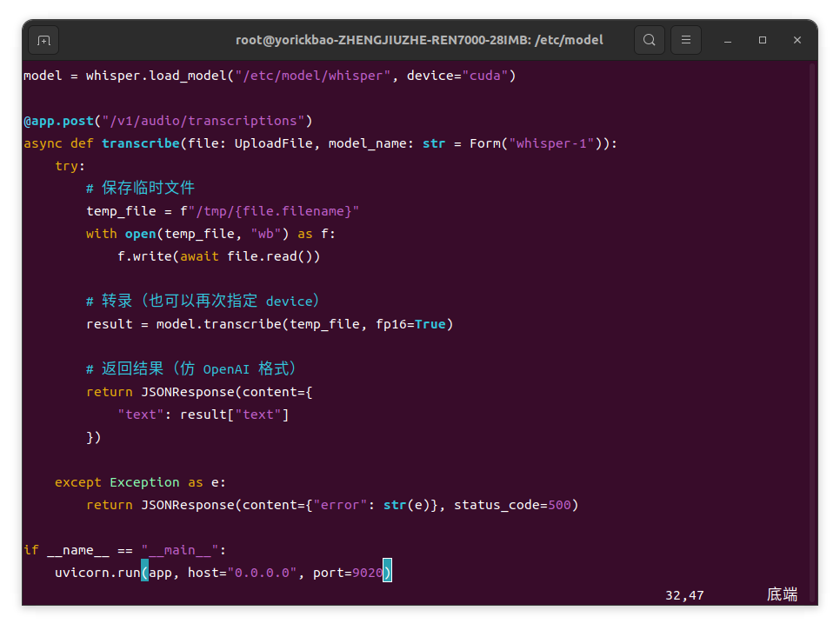
Task: Click the port=9020 argument
Action: [x=348, y=573]
